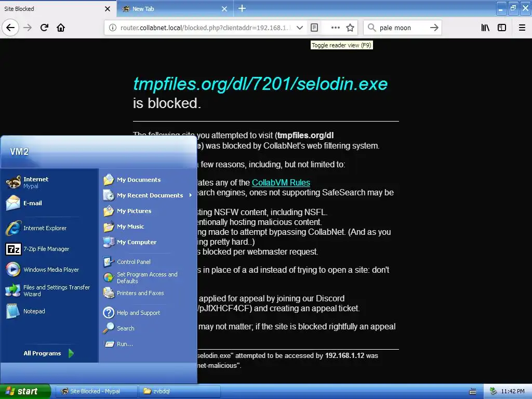Open Search from Start menu
The height and width of the screenshot is (399, 532).
[148, 328]
